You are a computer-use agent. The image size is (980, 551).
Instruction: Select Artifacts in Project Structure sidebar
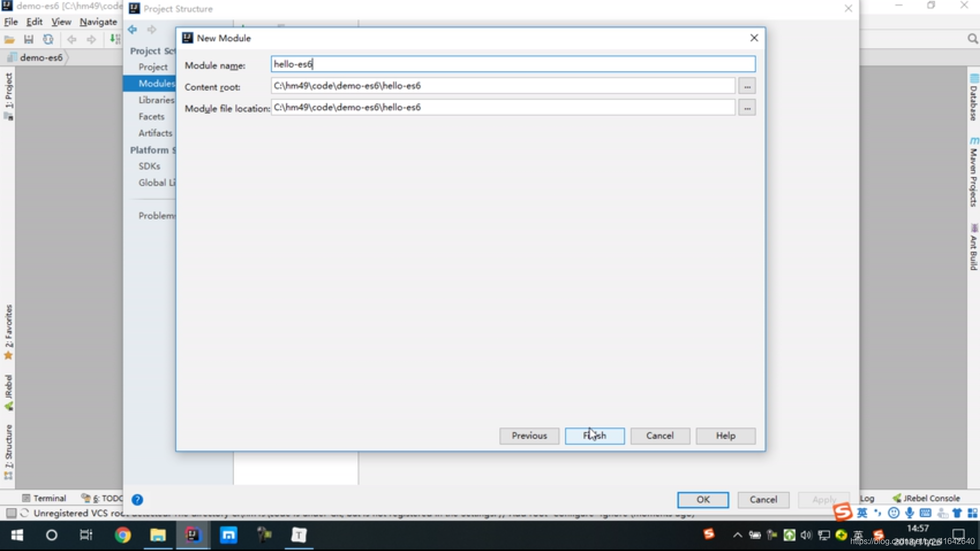pos(155,133)
